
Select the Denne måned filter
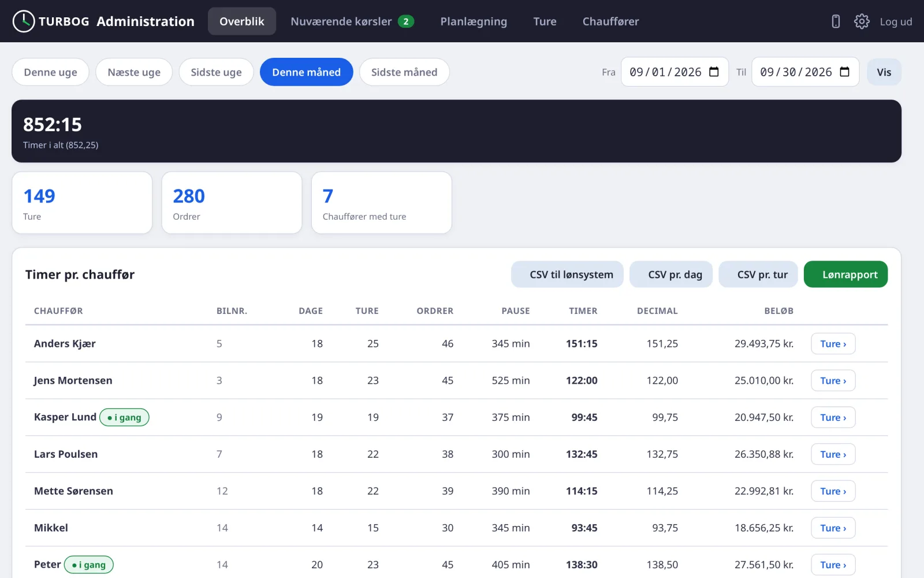pyautogui.click(x=306, y=72)
